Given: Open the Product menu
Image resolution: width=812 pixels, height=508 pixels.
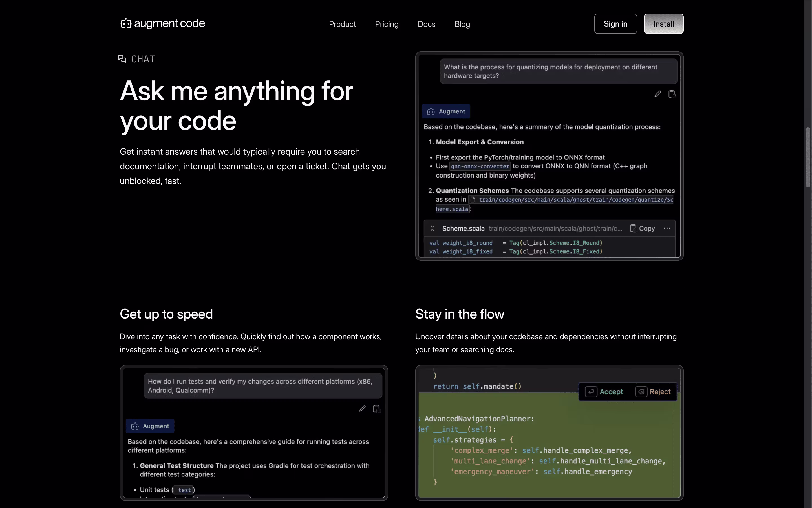Looking at the screenshot, I should (342, 24).
